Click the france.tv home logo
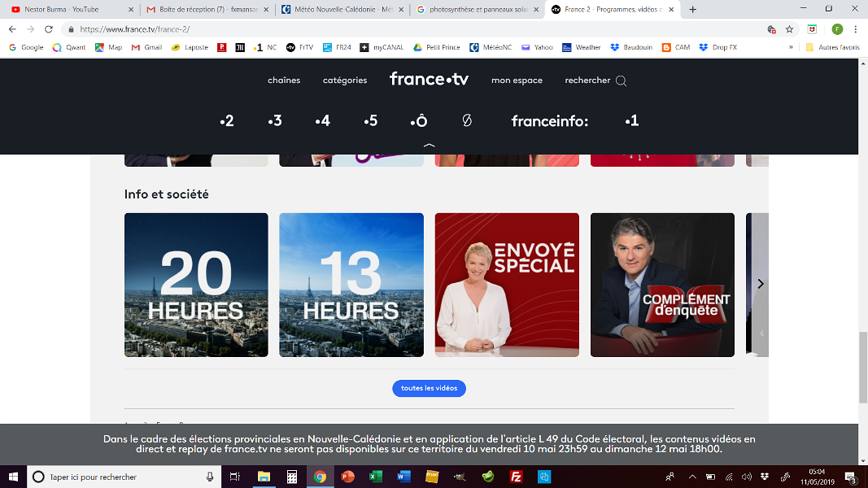Image resolution: width=868 pixels, height=488 pixels. pyautogui.click(x=429, y=79)
